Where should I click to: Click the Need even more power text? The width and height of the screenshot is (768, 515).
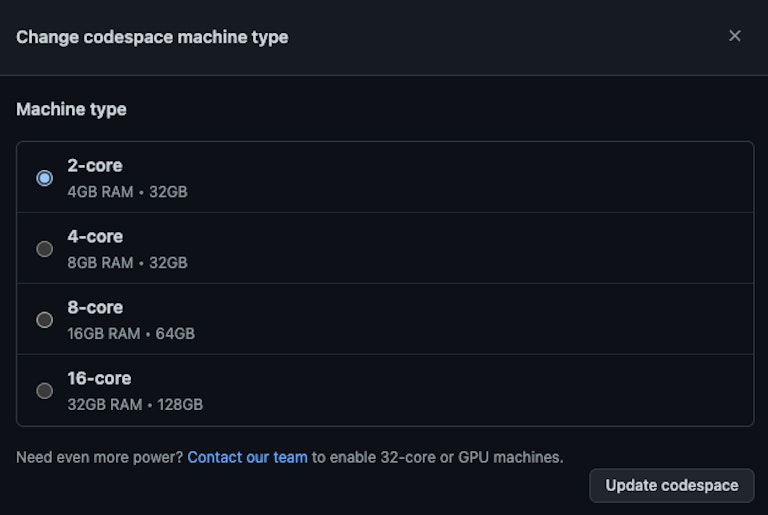point(99,457)
